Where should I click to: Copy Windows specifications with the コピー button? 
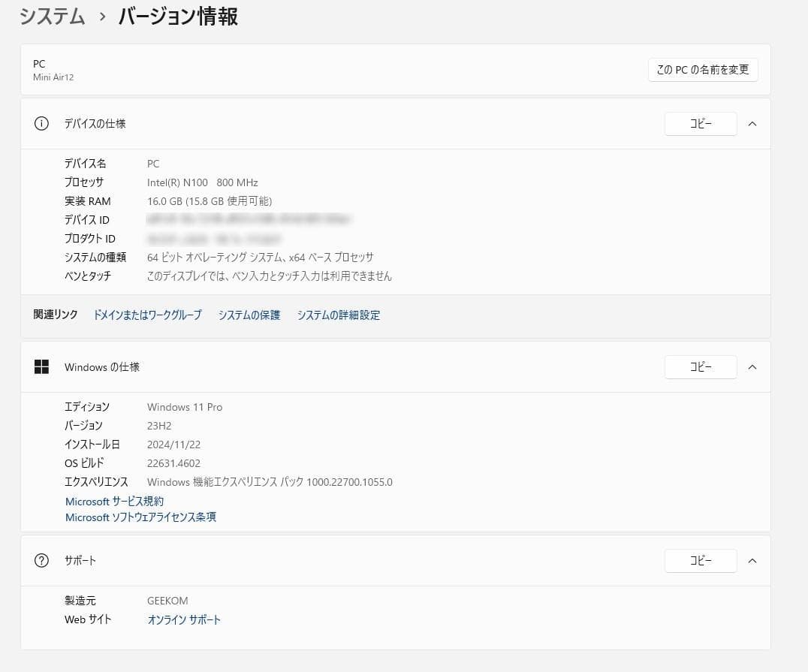[700, 367]
